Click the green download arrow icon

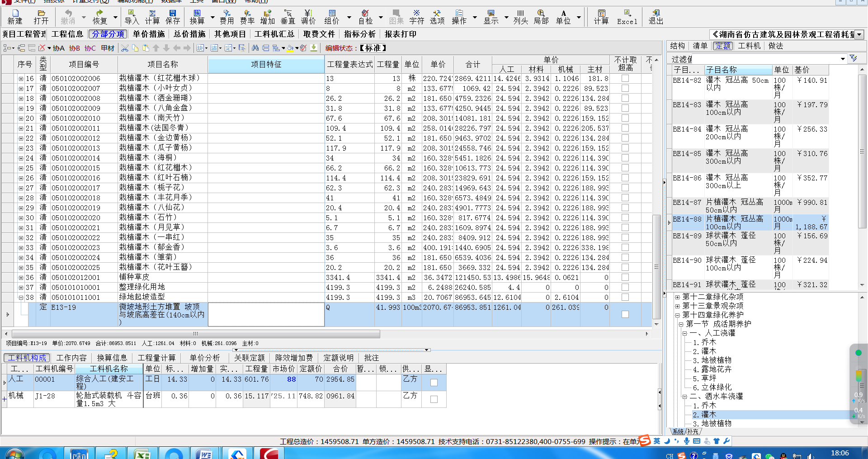pyautogui.click(x=314, y=48)
